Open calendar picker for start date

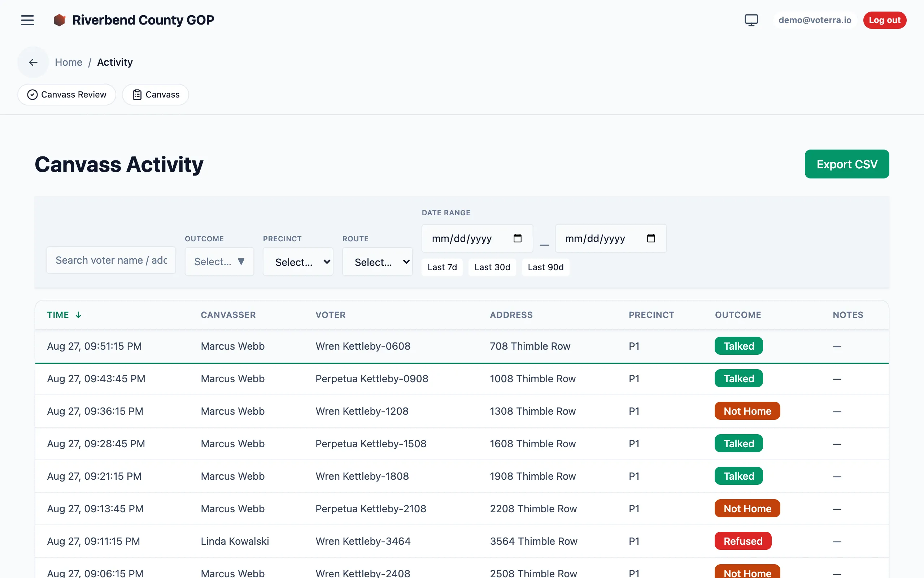click(x=517, y=238)
